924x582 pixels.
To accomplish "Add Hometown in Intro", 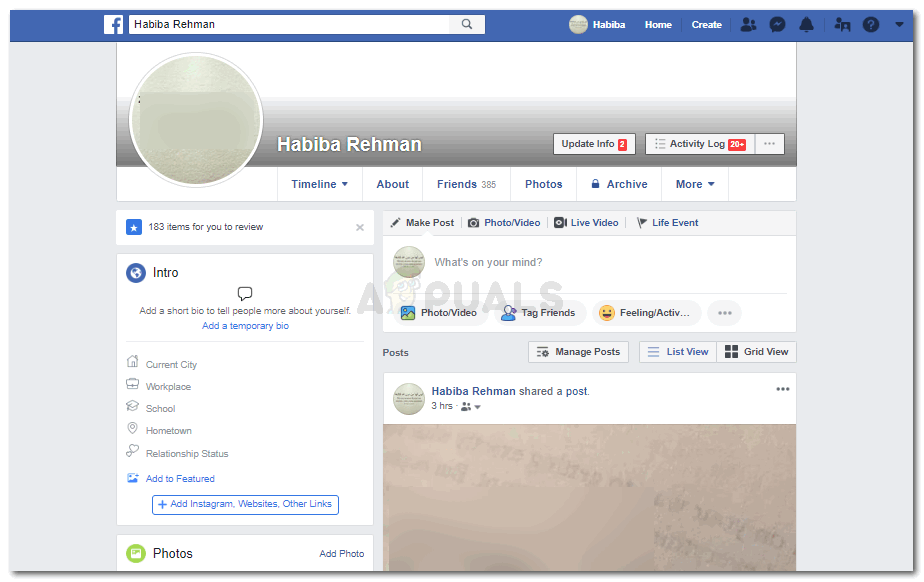I will click(x=169, y=431).
